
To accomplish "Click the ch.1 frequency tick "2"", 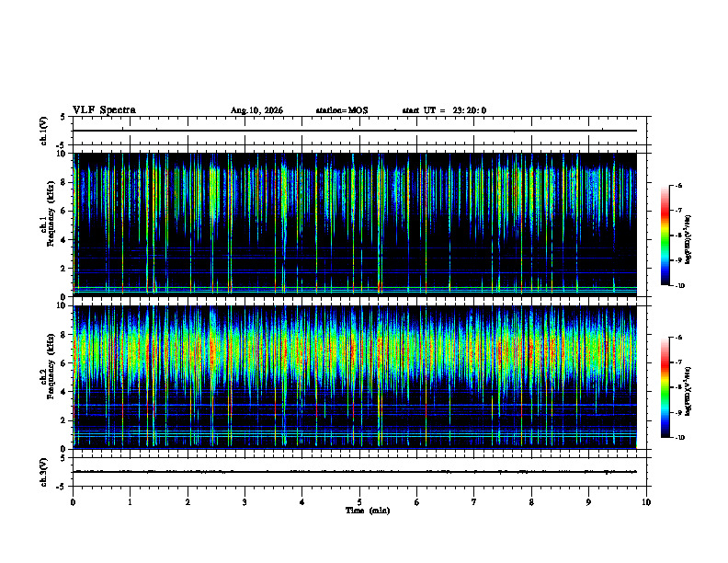I will [x=63, y=269].
